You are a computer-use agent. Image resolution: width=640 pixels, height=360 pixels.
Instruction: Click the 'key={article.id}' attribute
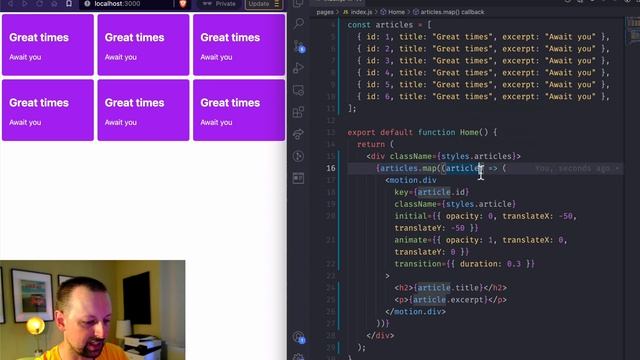point(432,192)
